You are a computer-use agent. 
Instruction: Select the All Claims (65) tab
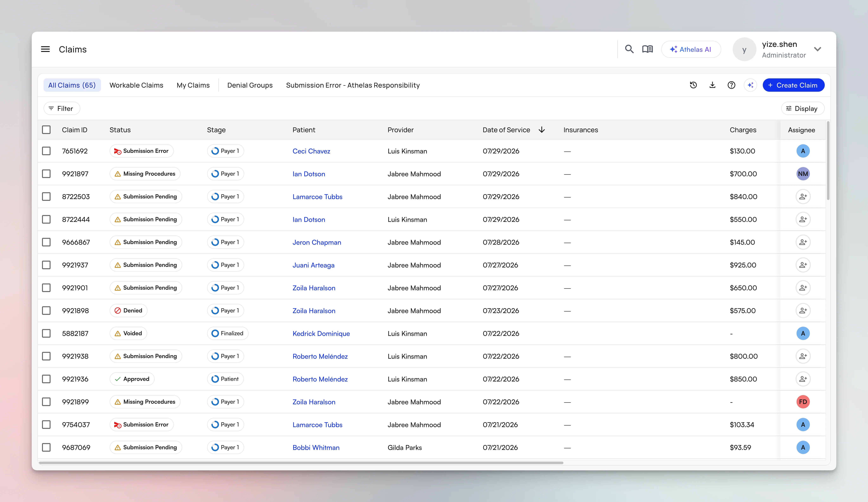72,85
